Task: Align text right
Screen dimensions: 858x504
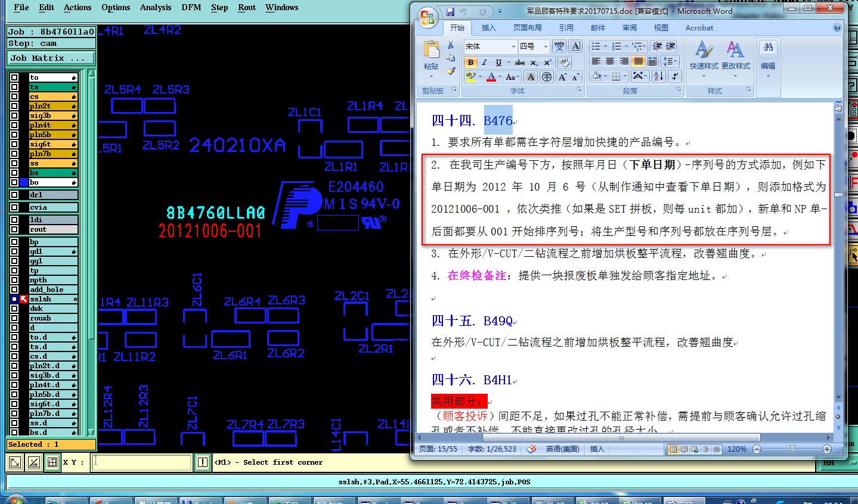Action: pyautogui.click(x=624, y=61)
